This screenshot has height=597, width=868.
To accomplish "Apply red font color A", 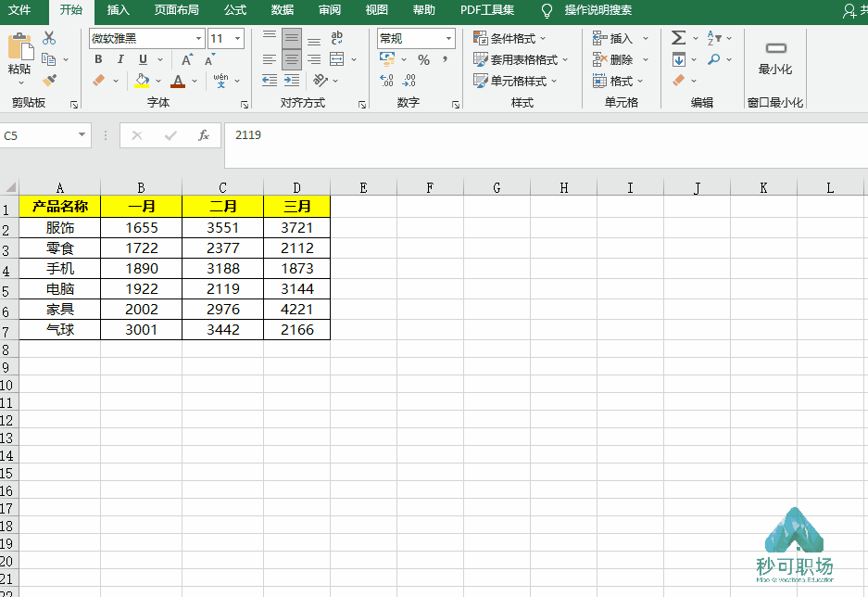I will click(178, 81).
